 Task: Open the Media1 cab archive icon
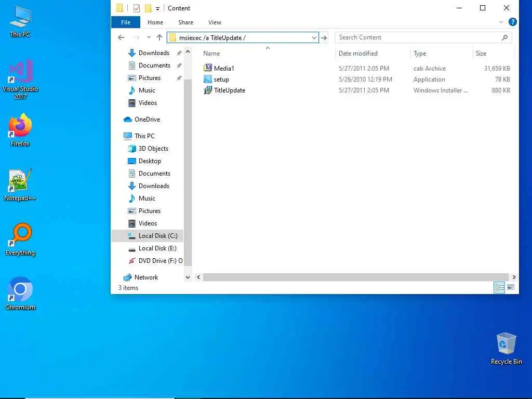208,68
